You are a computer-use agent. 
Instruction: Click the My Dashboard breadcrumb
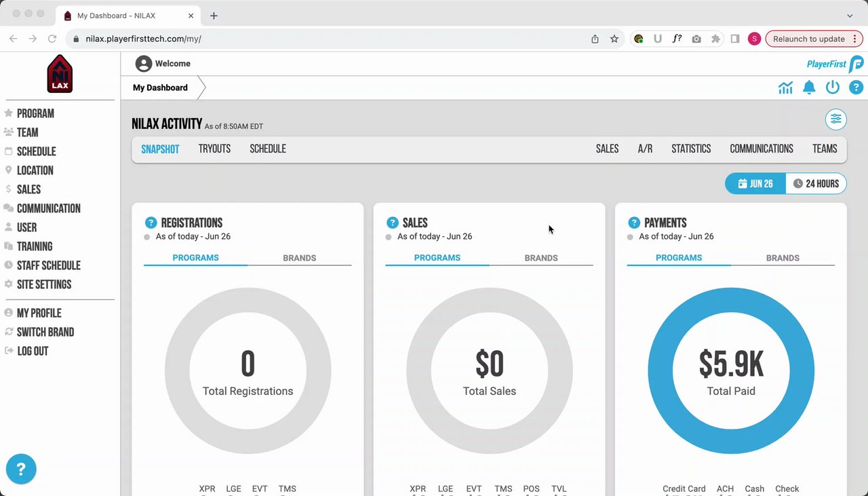tap(160, 88)
